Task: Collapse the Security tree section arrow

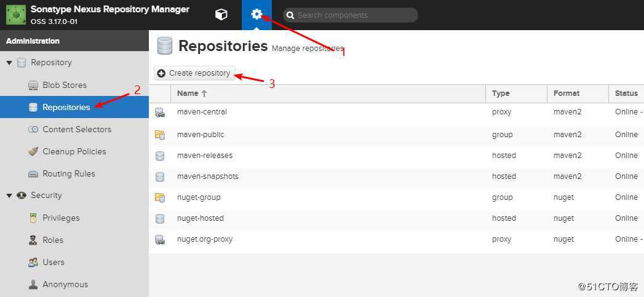Action: tap(9, 196)
